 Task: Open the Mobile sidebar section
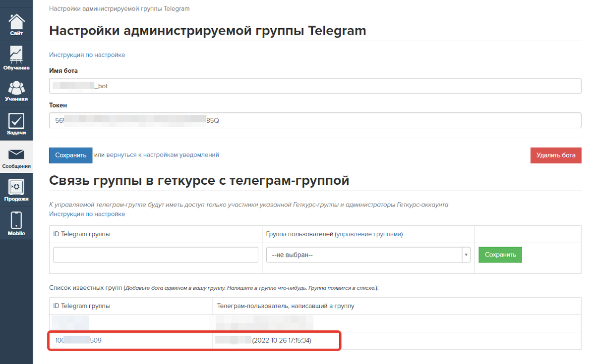(x=16, y=223)
